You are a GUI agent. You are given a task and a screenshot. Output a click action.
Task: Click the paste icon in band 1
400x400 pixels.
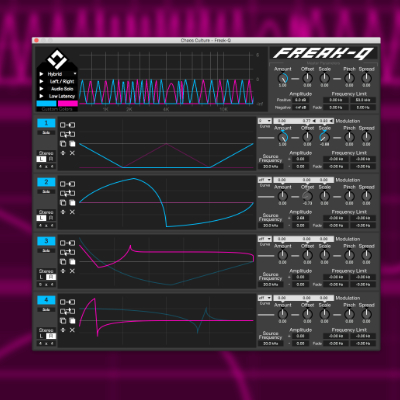[72, 144]
